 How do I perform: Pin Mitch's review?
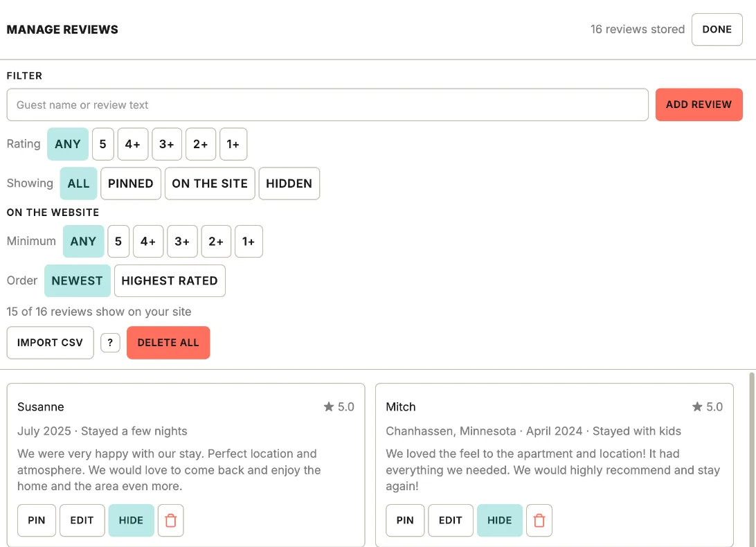point(405,521)
